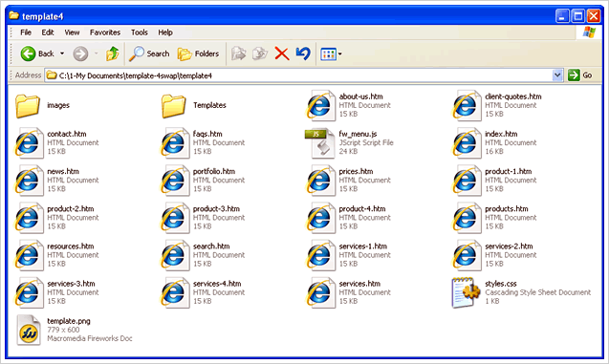This screenshot has height=364, width=609.
Task: Click the Go button
Action: (580, 75)
